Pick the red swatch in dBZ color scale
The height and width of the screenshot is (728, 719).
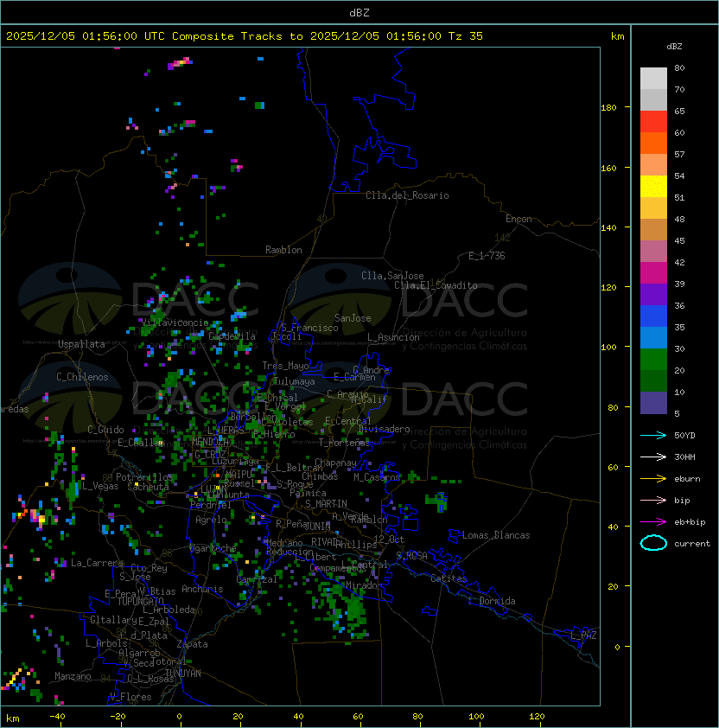[653, 122]
